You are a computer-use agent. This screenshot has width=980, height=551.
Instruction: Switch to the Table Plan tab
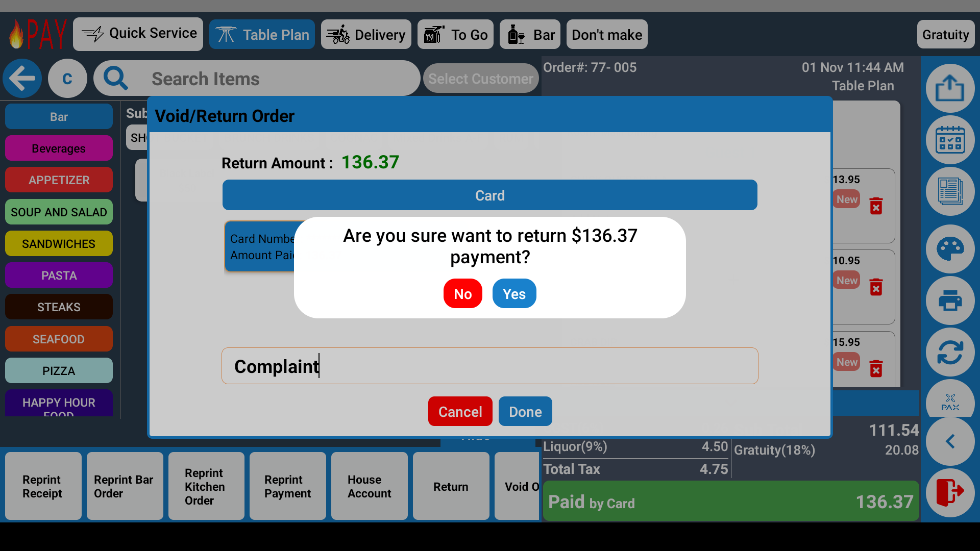click(262, 35)
